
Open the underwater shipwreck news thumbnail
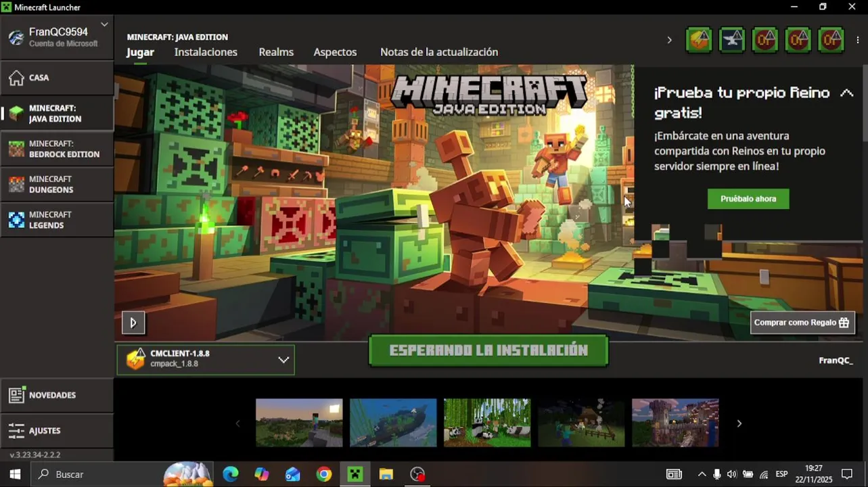(x=393, y=423)
